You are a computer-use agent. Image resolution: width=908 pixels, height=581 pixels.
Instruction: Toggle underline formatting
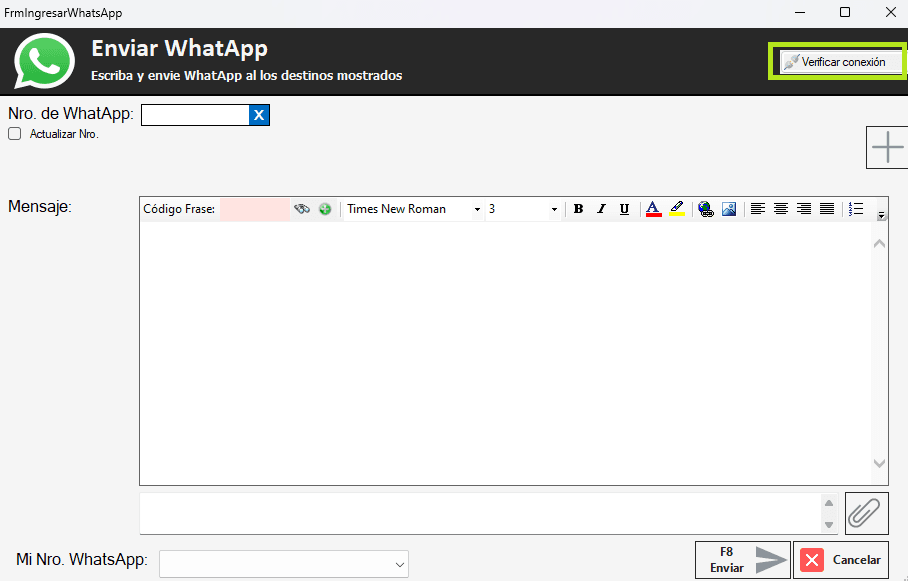[x=624, y=209]
